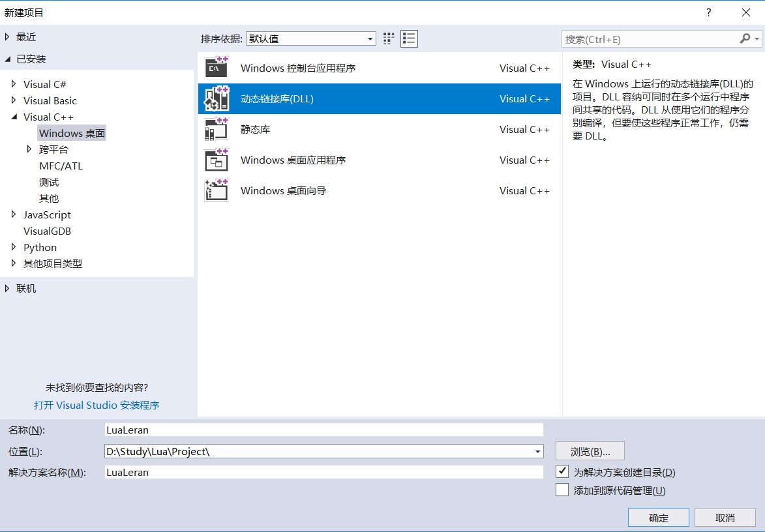Switch templates to list view
The image size is (765, 532).
[409, 38]
